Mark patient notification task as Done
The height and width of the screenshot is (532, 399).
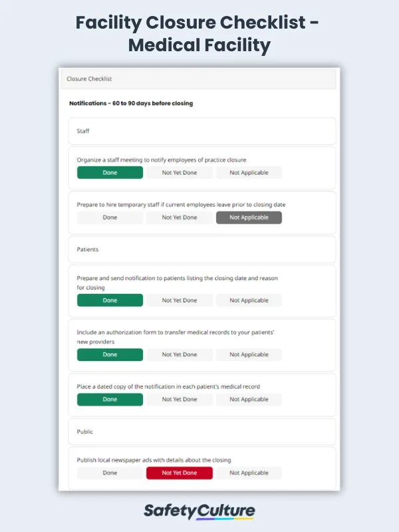point(110,300)
